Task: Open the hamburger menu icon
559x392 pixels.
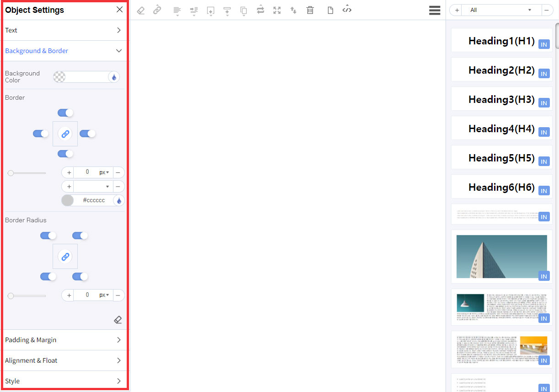Action: click(x=435, y=10)
